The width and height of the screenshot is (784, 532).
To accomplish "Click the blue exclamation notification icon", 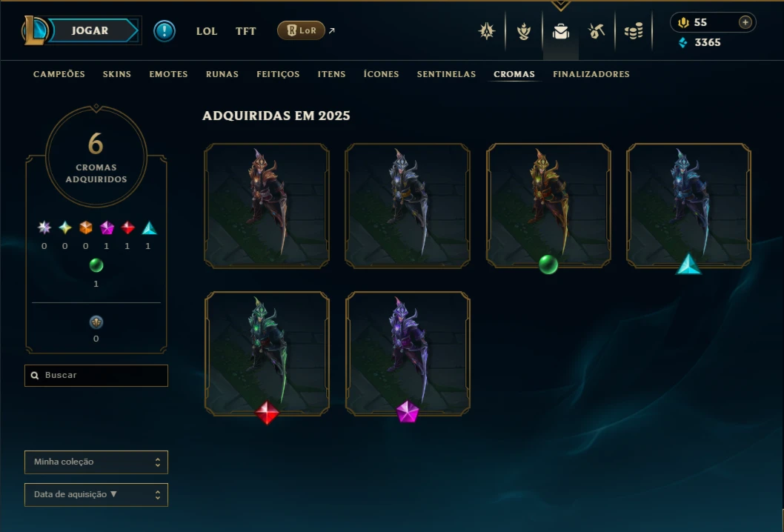I will click(x=164, y=31).
